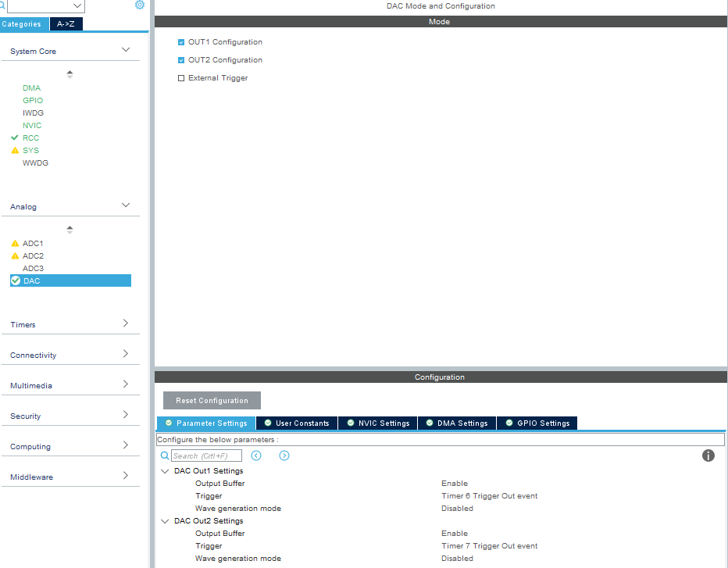Click the check icon beside DAC

coord(16,280)
